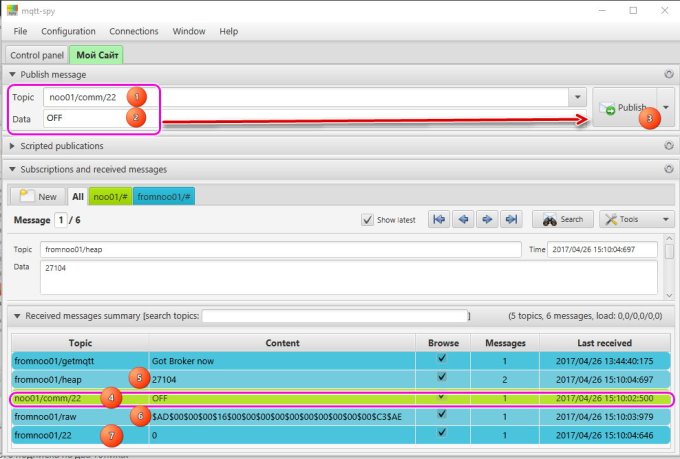Screen dimensions: 680x459
Task: Click the binoculars Search button
Action: coord(560,219)
